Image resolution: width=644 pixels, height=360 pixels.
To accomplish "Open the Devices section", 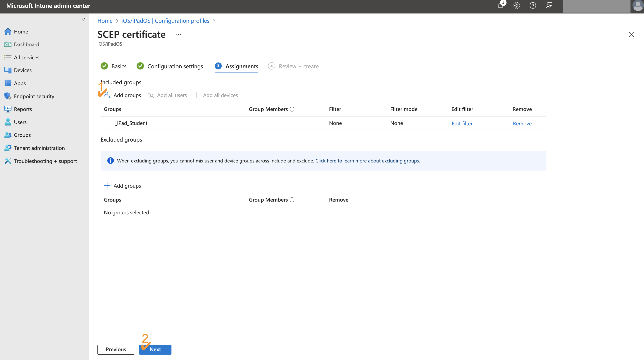I will 23,70.
